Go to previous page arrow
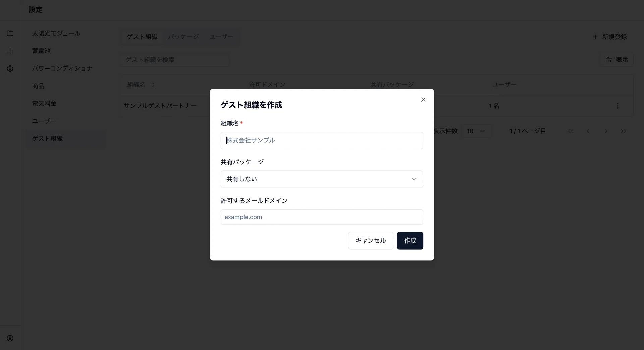This screenshot has height=350, width=644. pyautogui.click(x=588, y=131)
